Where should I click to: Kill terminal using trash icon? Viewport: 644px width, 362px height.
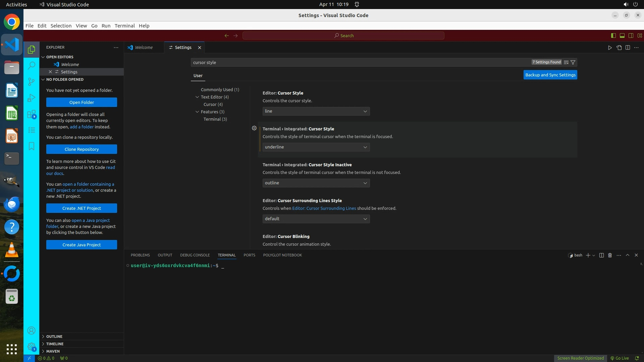point(610,255)
